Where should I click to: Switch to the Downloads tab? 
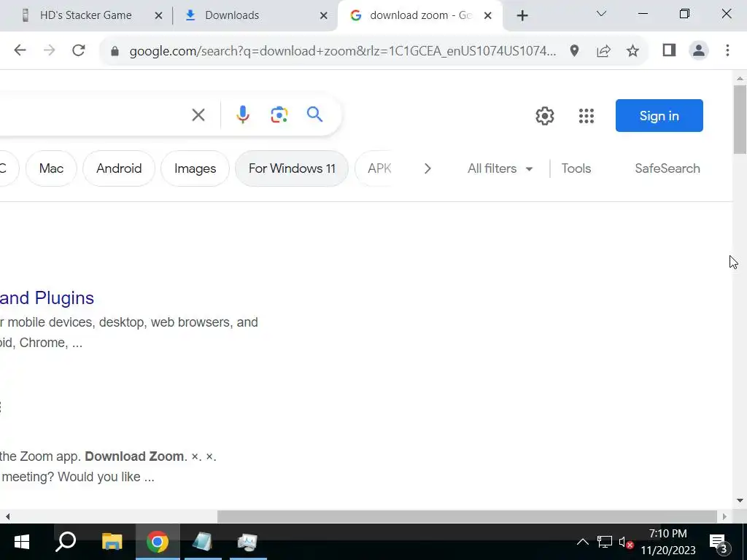(x=253, y=16)
